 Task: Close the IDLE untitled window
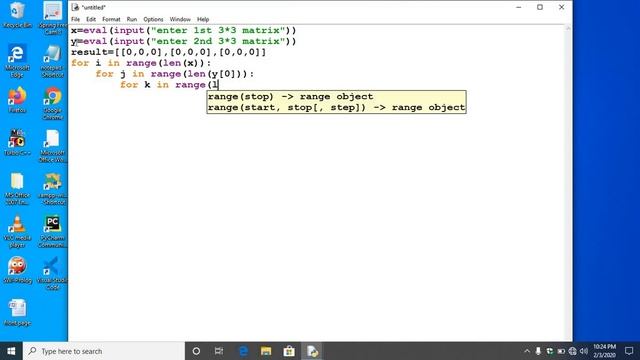click(562, 7)
